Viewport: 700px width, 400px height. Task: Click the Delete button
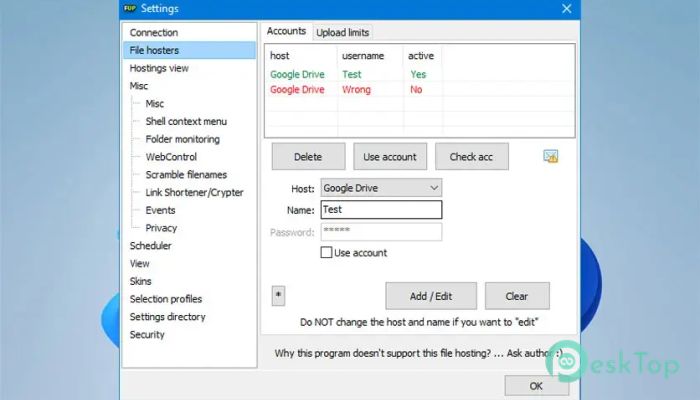pyautogui.click(x=308, y=157)
